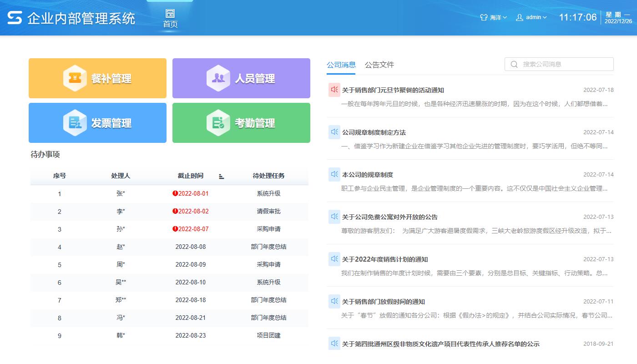637x364 pixels.
Task: Toggle the speaker icon of 本公司的规章制度
Action: (334, 174)
